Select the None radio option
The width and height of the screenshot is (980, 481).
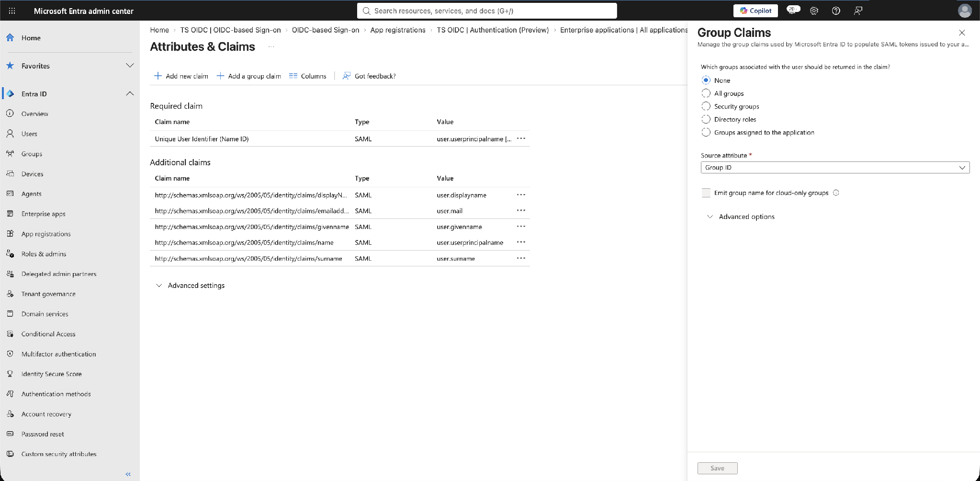[706, 80]
